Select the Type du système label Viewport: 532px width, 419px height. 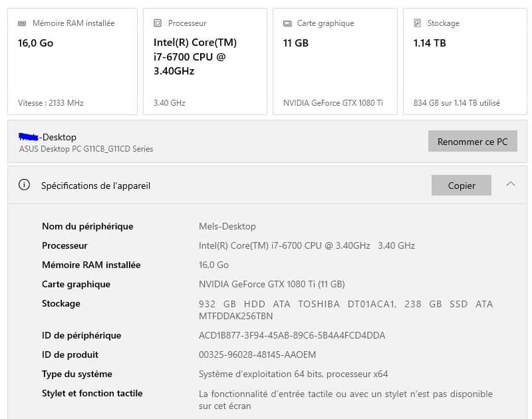pos(76,374)
